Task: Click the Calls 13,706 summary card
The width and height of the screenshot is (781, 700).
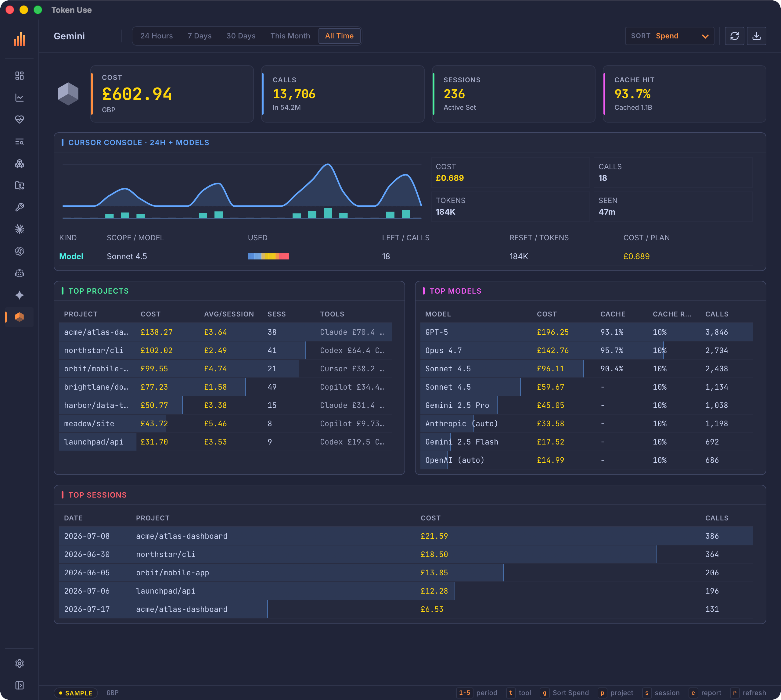Action: [x=343, y=94]
